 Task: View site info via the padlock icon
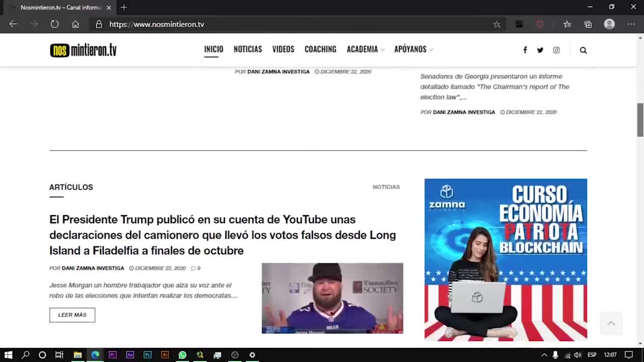tap(99, 24)
